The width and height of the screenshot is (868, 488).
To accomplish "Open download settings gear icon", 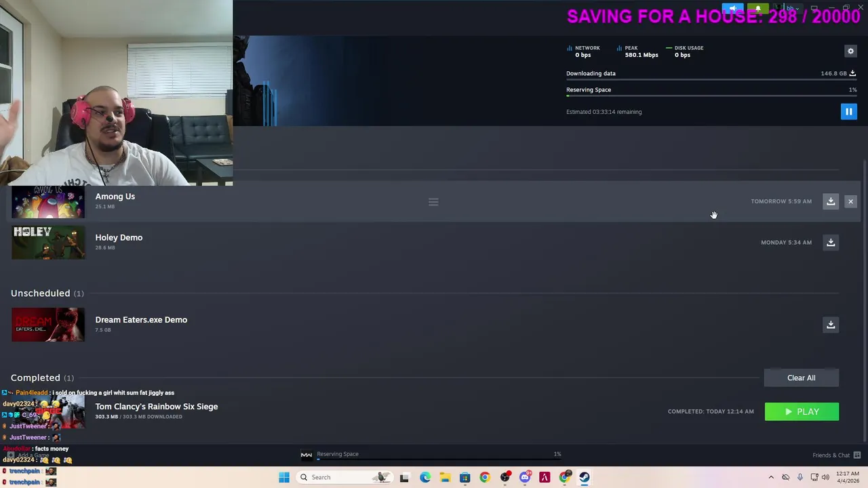I will (x=850, y=52).
